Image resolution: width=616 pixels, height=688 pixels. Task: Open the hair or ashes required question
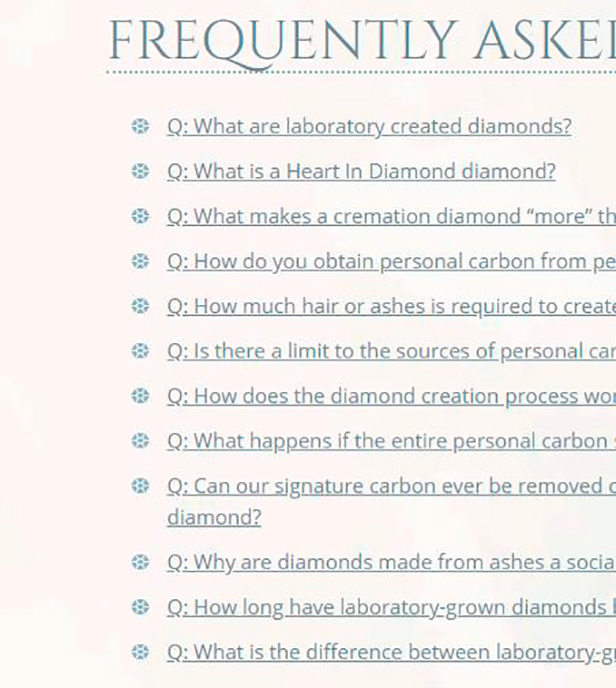(x=391, y=307)
